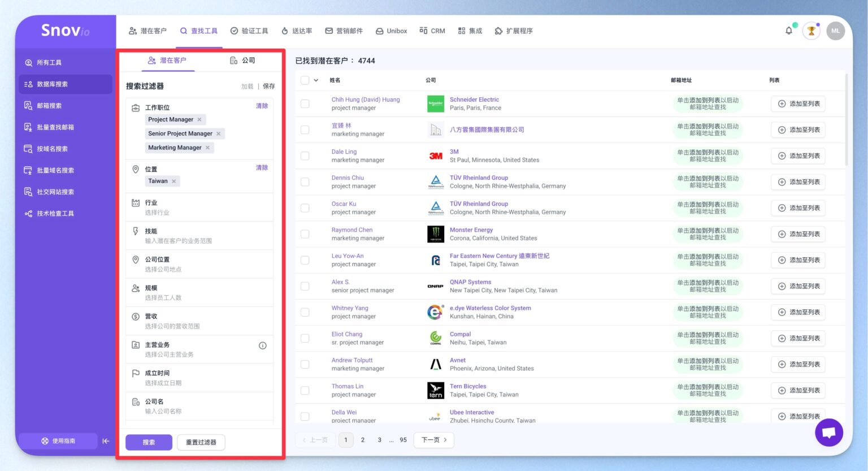
Task: Open the notification bell
Action: [x=789, y=31]
